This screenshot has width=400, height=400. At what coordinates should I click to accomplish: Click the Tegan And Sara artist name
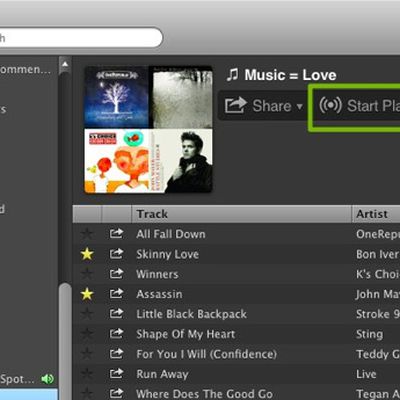tap(378, 394)
